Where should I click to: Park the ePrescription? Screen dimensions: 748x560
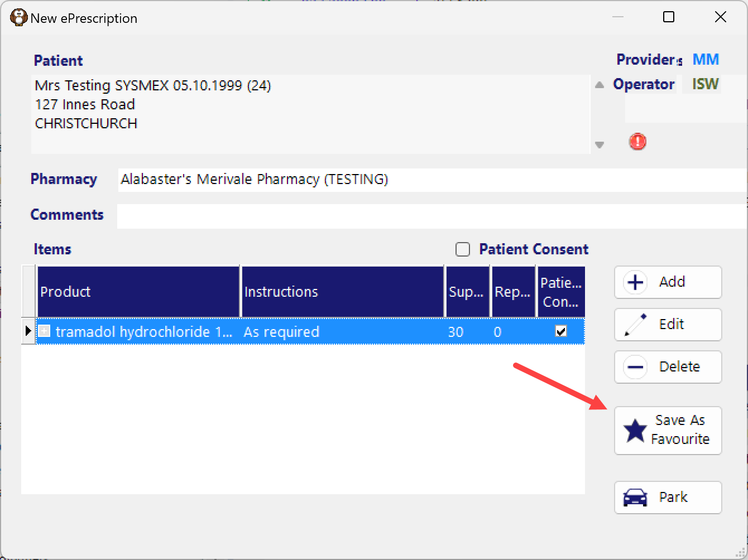668,498
